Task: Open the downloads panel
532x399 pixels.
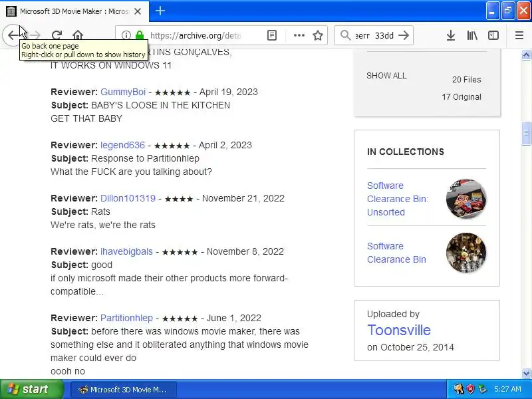Action: 451,35
